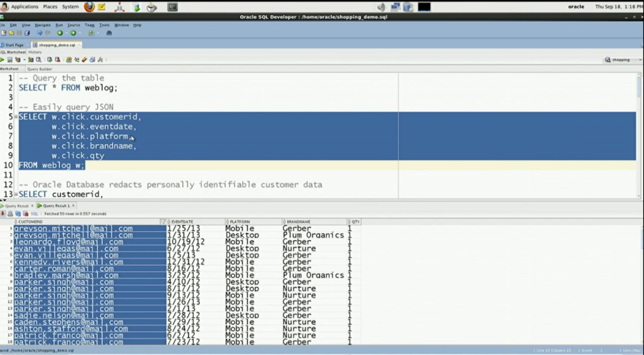The width and height of the screenshot is (644, 355).
Task: Click the binoculars Find DB Object icon
Action: click(x=109, y=33)
